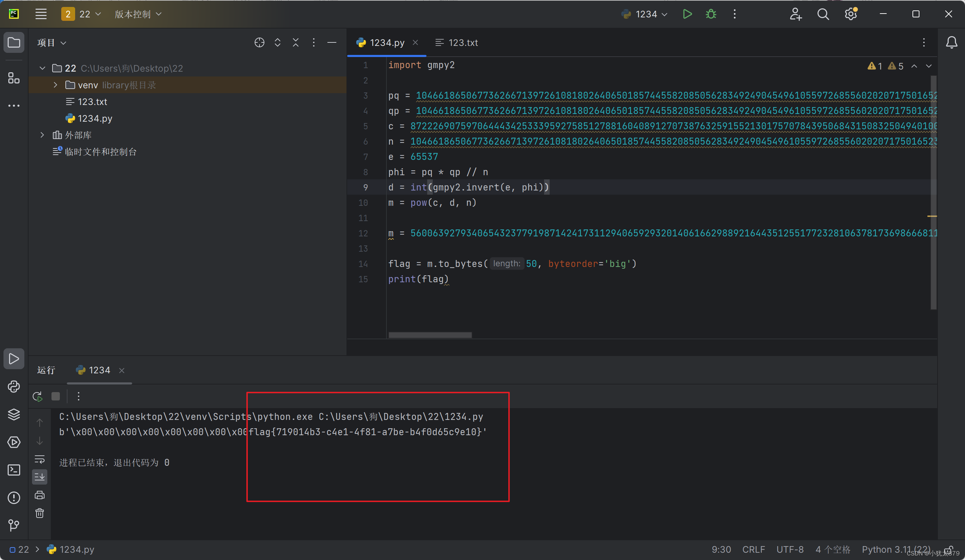Click the Debug bug icon
Image resolution: width=965 pixels, height=560 pixels.
pos(711,14)
